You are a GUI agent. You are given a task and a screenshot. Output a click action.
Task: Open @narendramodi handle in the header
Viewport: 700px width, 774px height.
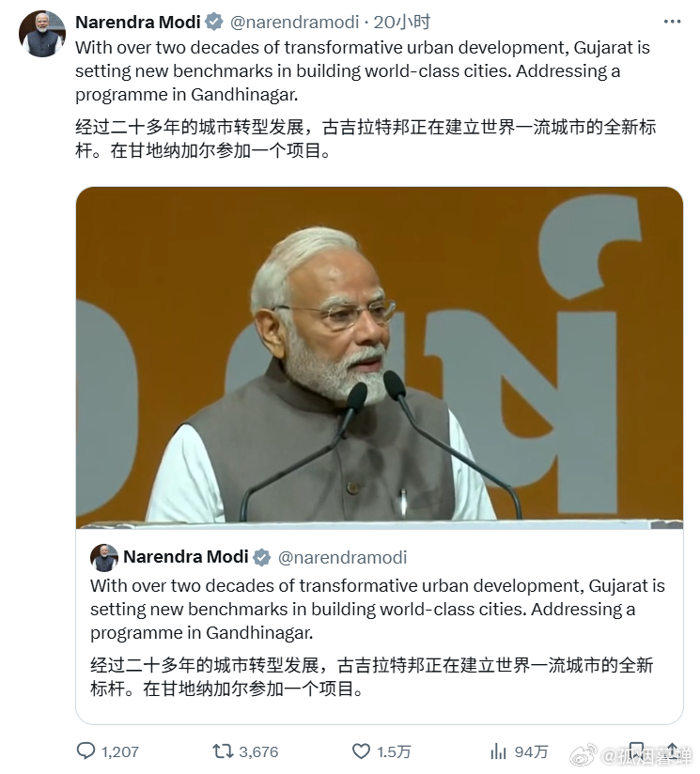(x=295, y=23)
